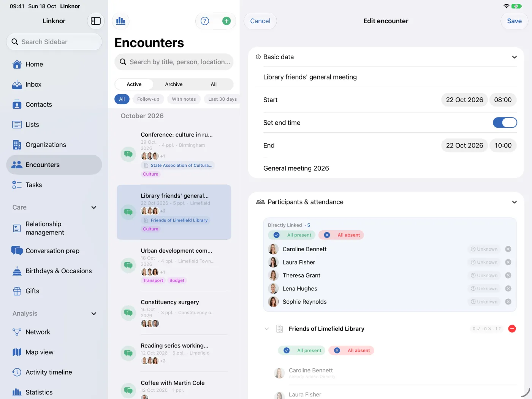The width and height of the screenshot is (532, 399).
Task: Focus the Search Sidebar field
Action: coord(54,42)
